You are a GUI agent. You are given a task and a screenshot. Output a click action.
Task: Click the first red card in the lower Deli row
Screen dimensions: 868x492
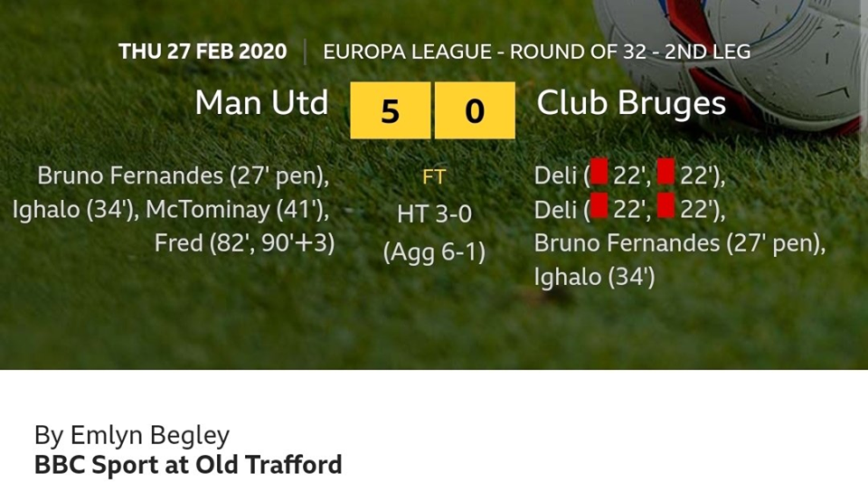599,208
